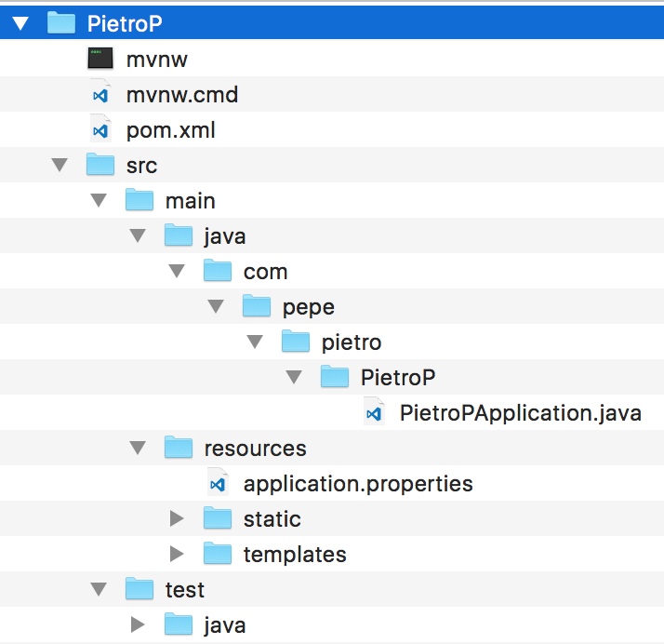Select the pom.xml file name
Screen dimensions: 664x644
171,130
